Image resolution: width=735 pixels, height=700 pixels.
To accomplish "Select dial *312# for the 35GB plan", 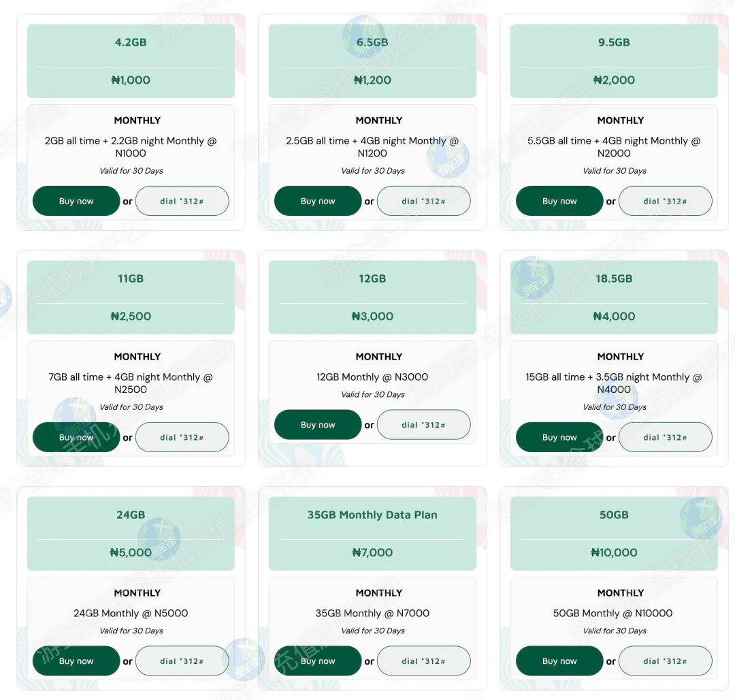I will click(x=423, y=661).
